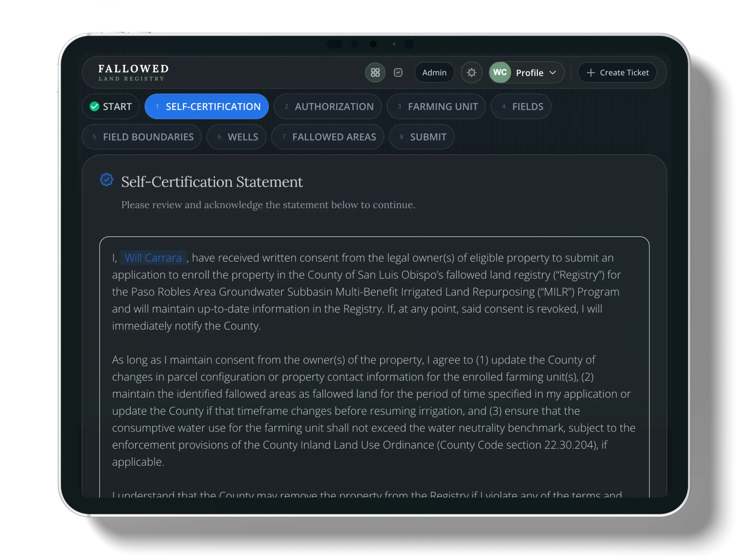
Task: Open the apps grid menu
Action: pyautogui.click(x=375, y=72)
